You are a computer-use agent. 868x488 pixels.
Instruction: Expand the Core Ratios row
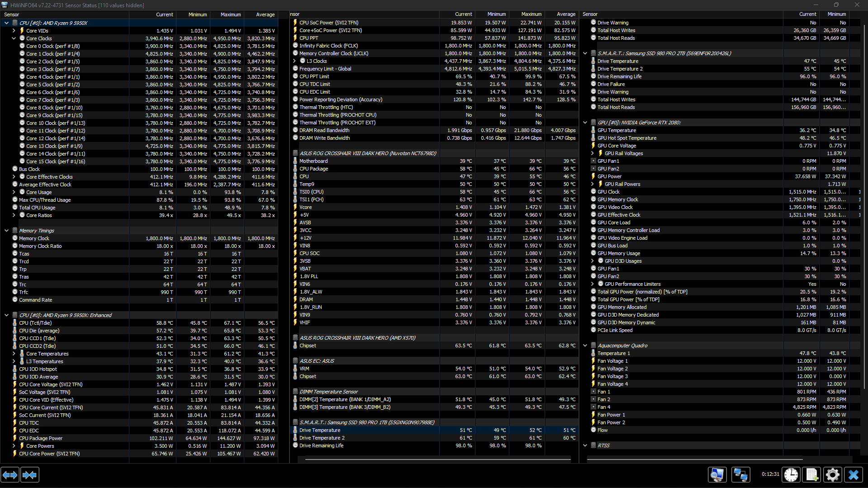point(14,215)
